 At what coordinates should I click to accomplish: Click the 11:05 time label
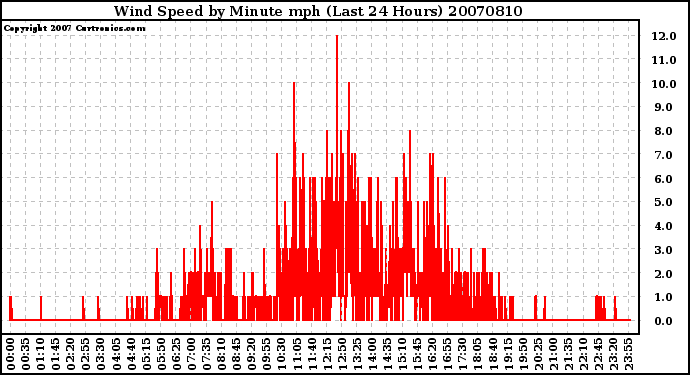click(x=297, y=354)
